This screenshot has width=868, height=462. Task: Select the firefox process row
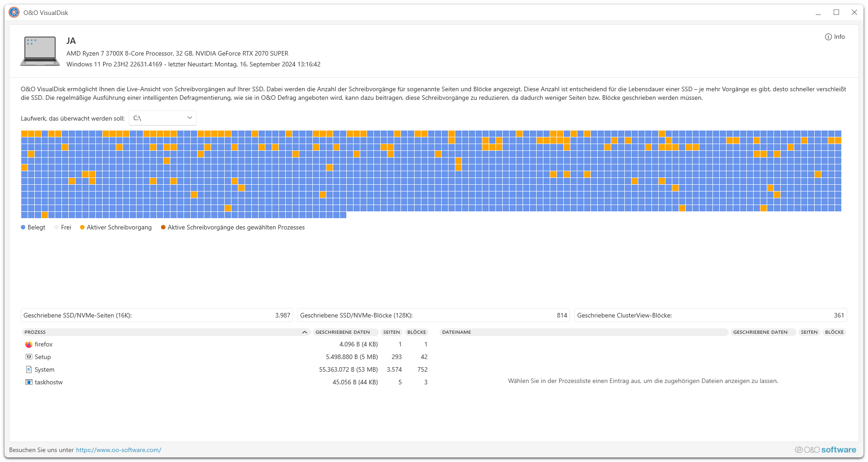tap(226, 344)
